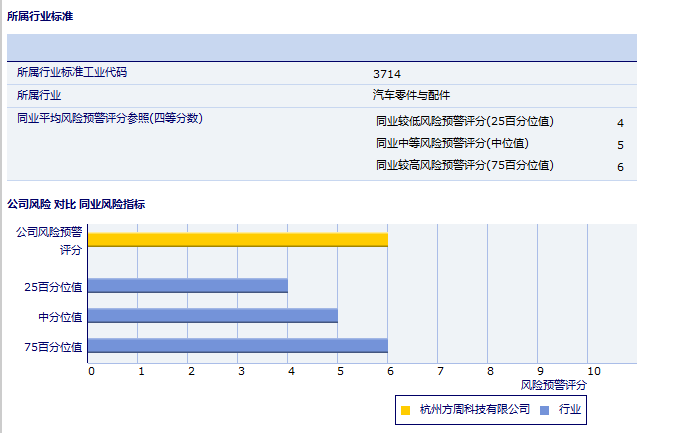Select the yellow 公司风险预警评分 bar
Screen dimensions: 683x433
point(237,239)
